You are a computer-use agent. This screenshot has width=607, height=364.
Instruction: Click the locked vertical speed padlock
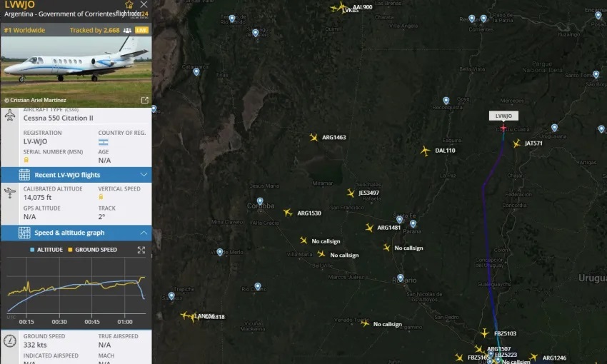(x=101, y=197)
